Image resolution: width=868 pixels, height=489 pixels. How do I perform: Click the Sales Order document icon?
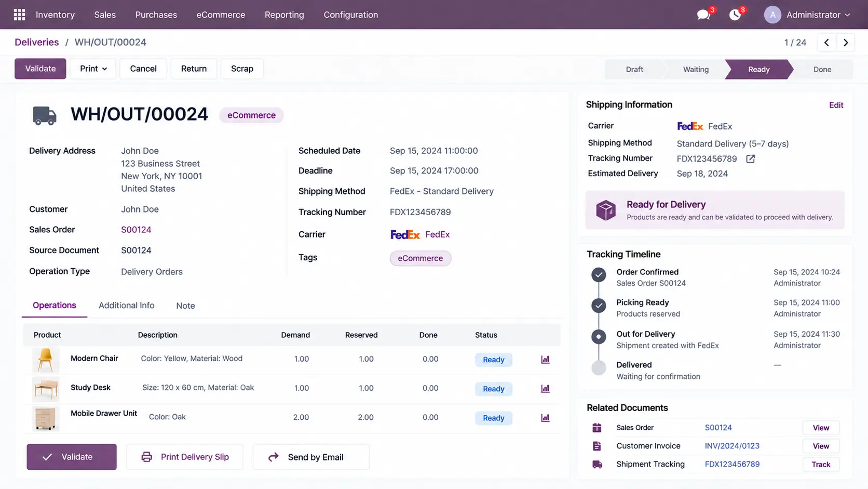(597, 428)
